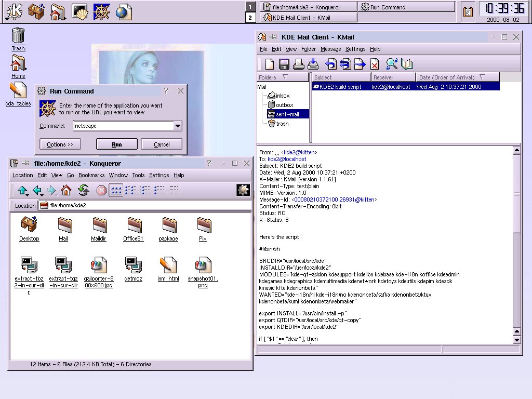
Task: Switch to virtual desktop 2 in pager
Action: pyautogui.click(x=250, y=17)
